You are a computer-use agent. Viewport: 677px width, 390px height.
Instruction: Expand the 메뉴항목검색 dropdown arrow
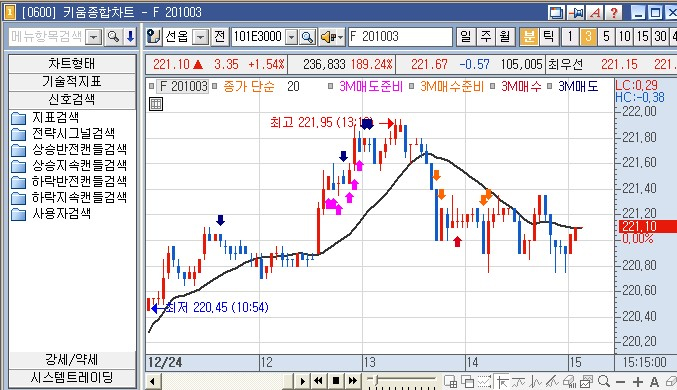coord(94,37)
